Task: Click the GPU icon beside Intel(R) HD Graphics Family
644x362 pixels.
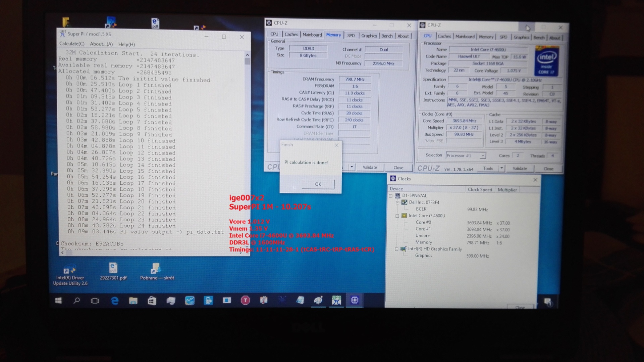Action: 404,249
